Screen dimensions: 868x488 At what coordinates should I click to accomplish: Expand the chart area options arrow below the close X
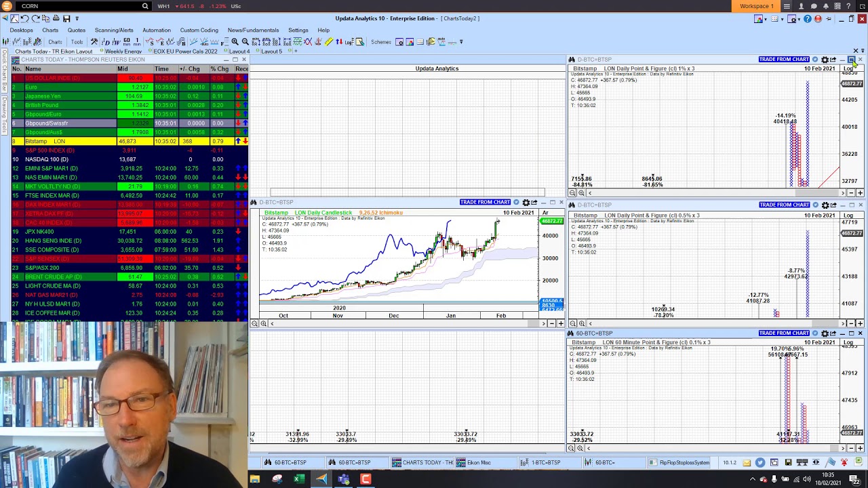(x=861, y=51)
